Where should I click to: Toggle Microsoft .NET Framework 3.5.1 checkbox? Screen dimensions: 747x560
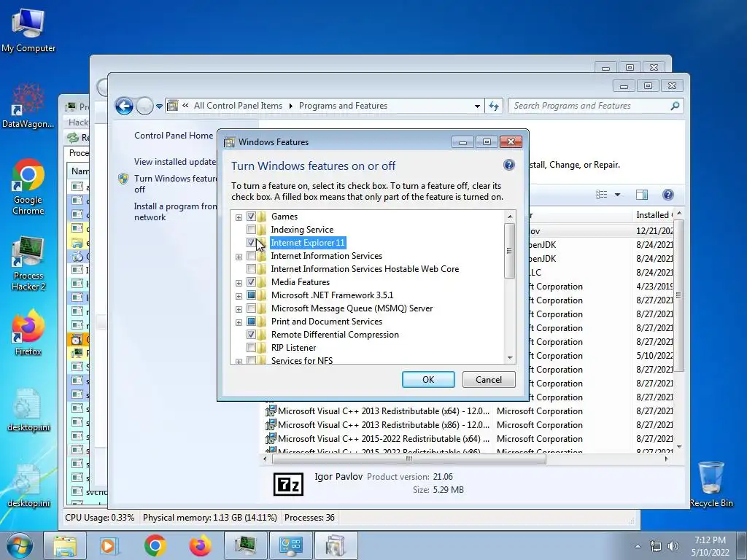click(x=251, y=295)
